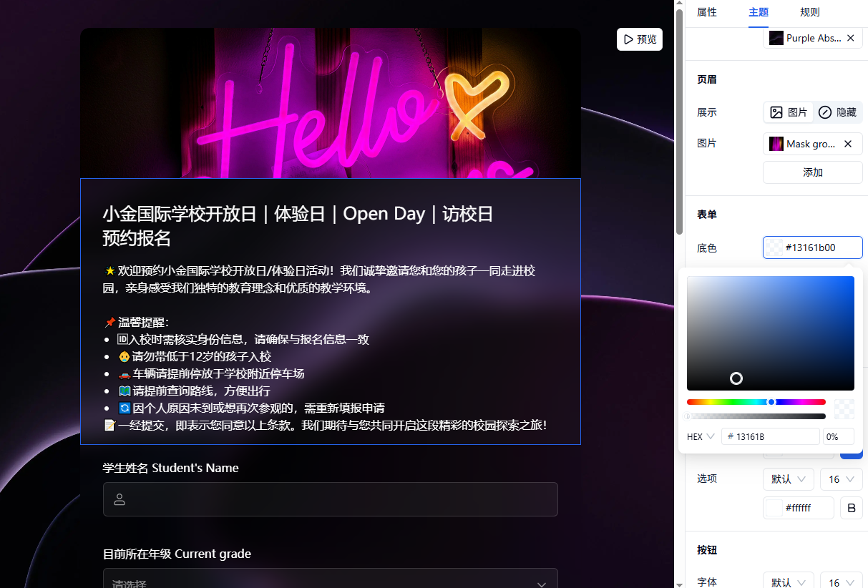Open the 选项 font size 16 dropdown

point(841,479)
